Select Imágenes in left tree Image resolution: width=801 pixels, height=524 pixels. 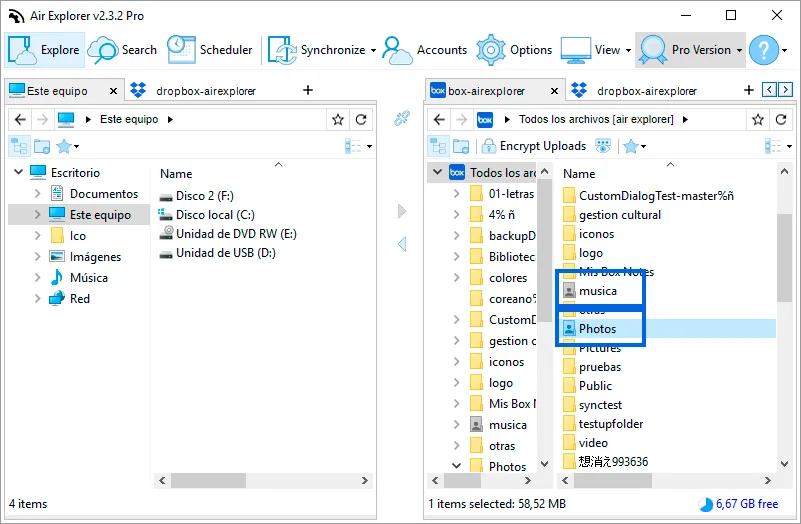point(96,257)
